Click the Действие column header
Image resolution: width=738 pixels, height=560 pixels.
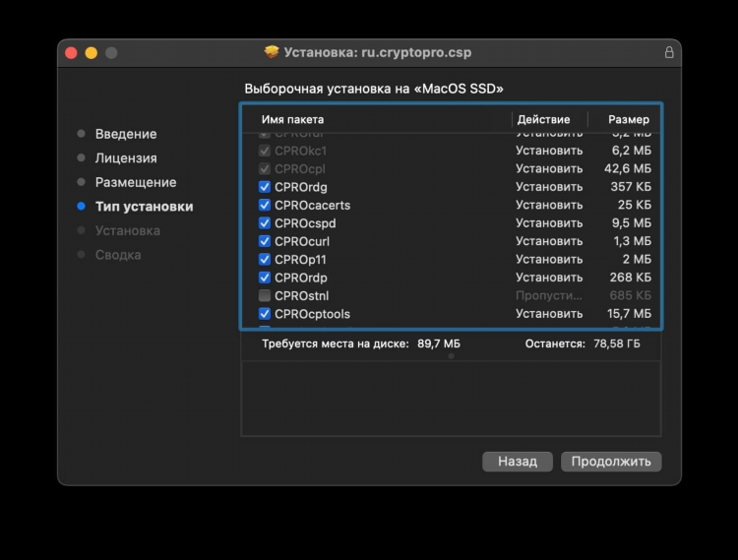click(543, 119)
